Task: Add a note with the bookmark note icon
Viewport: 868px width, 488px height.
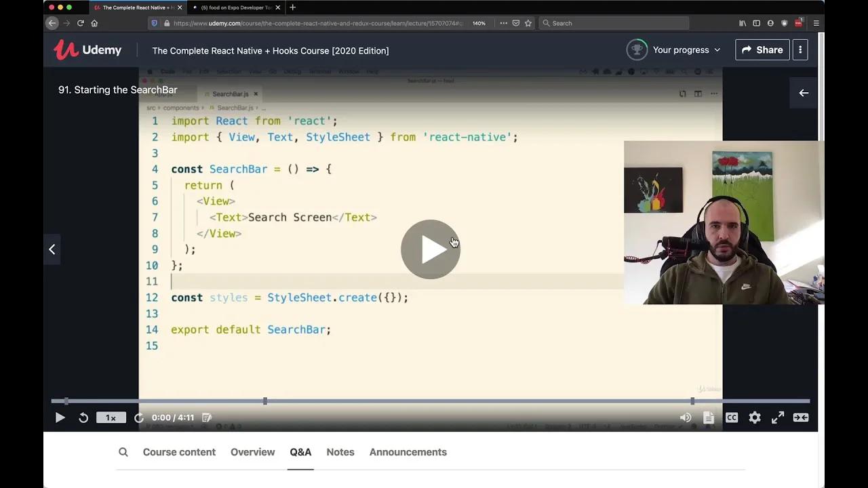Action: 207,418
